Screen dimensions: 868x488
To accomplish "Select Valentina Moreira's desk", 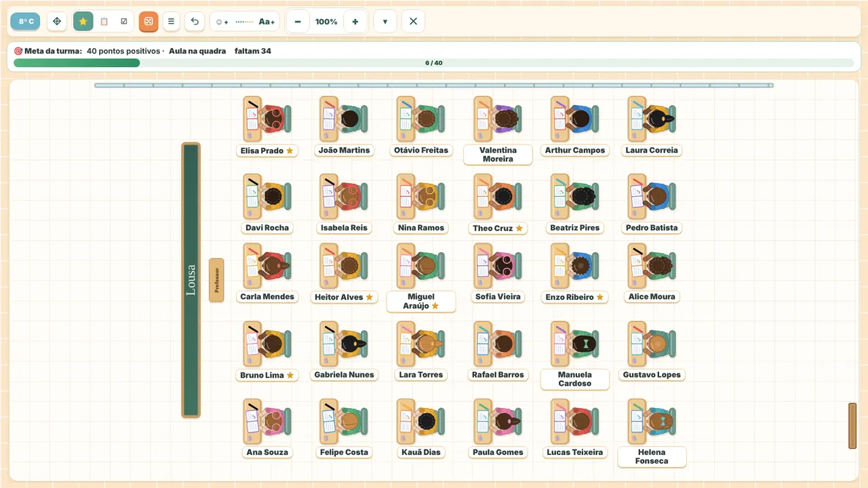I will pyautogui.click(x=498, y=119).
